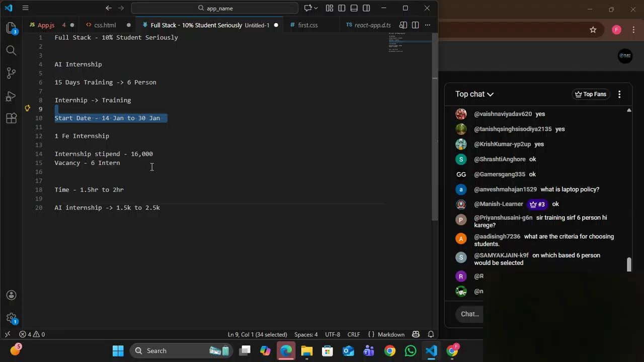Open the remote window indicator
This screenshot has width=644, height=362.
pyautogui.click(x=8, y=334)
